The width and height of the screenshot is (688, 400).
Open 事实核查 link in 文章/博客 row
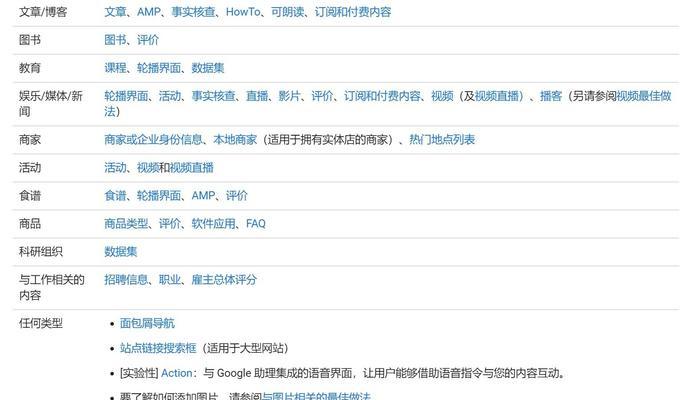pyautogui.click(x=193, y=12)
